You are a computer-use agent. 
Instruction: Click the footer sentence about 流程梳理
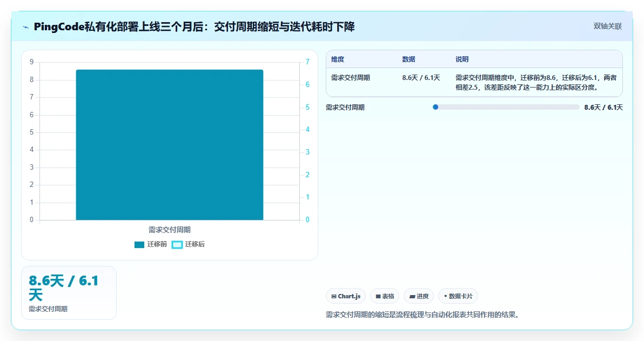coord(423,315)
